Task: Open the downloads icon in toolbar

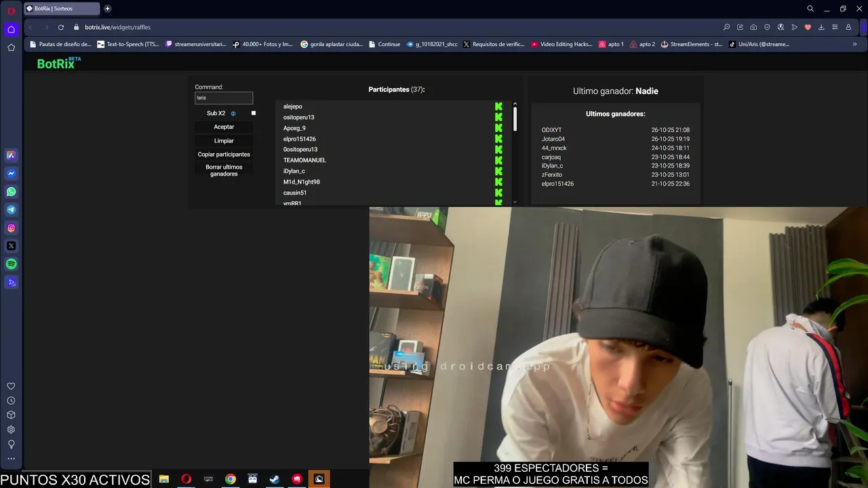Action: pos(821,27)
